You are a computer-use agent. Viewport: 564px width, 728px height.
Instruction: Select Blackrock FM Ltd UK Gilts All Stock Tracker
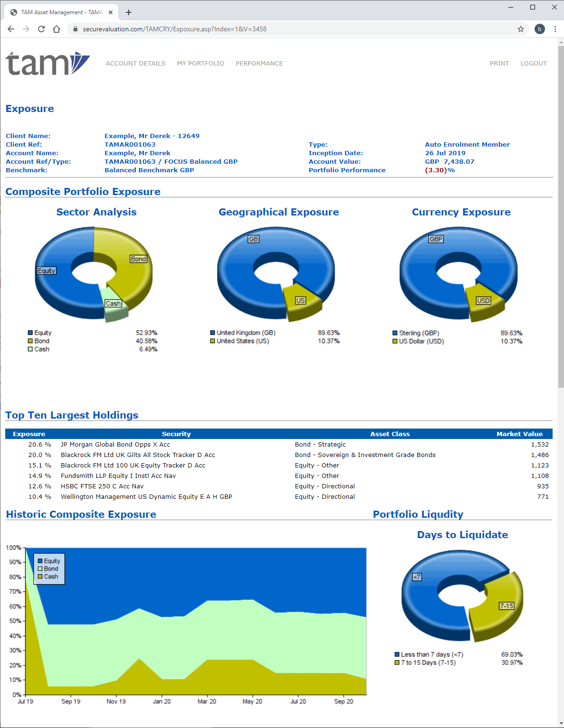[138, 455]
